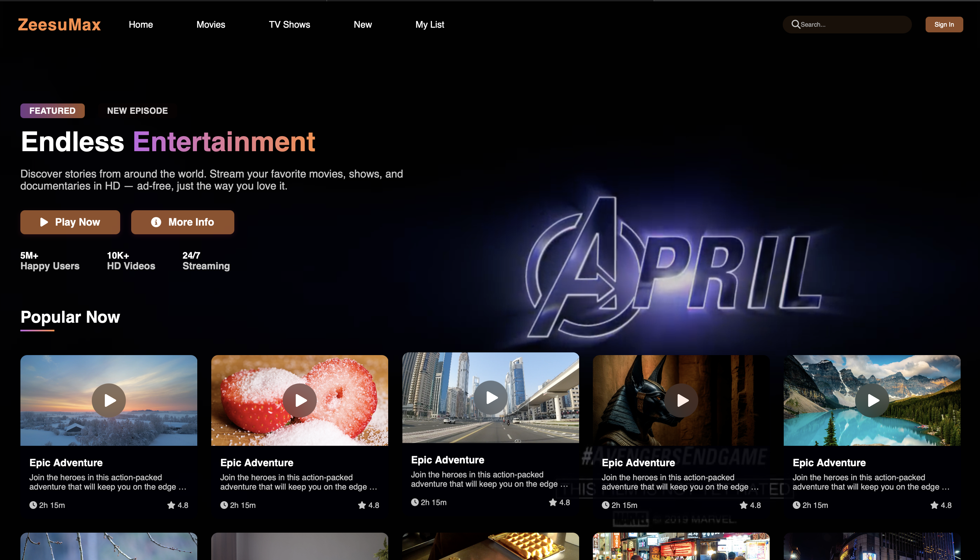Select the New nav link
The width and height of the screenshot is (980, 560).
(363, 25)
